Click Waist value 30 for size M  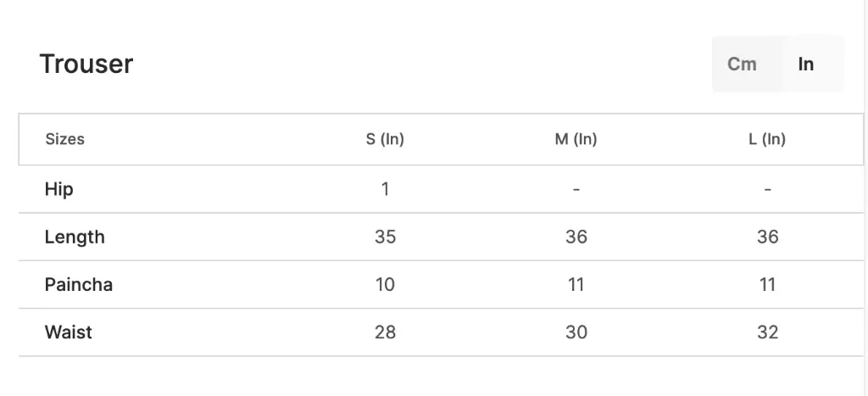click(x=576, y=332)
